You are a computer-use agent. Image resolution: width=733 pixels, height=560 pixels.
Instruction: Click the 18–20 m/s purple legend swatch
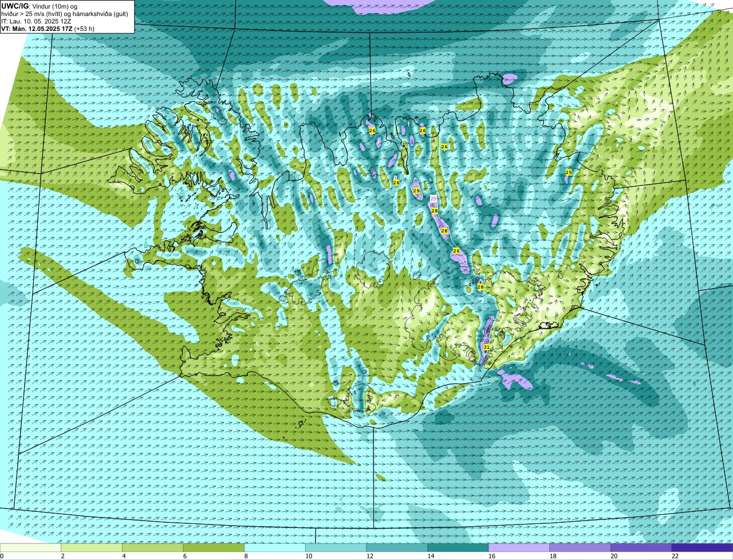pyautogui.click(x=580, y=547)
